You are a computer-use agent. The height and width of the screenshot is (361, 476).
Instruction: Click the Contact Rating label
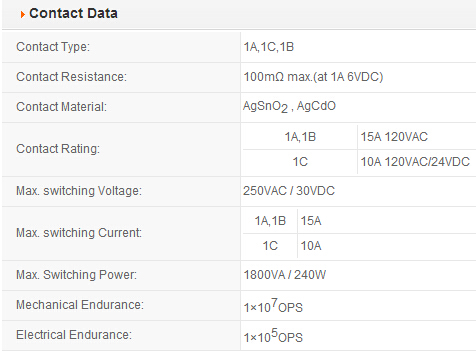58,149
